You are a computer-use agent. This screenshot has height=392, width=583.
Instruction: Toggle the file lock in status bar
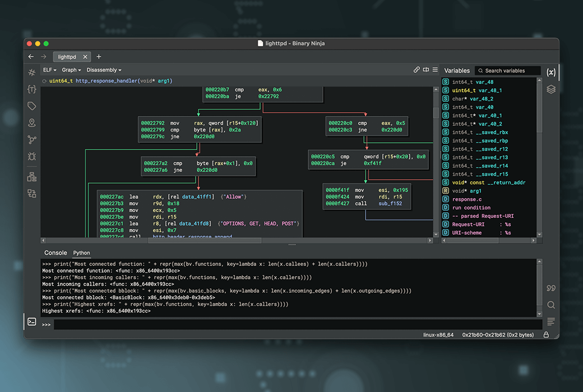coord(546,335)
